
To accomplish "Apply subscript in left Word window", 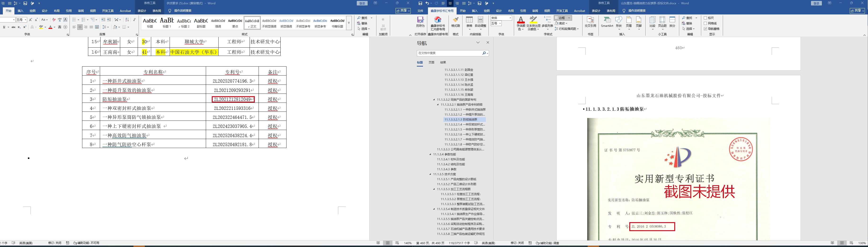I will click(x=19, y=27).
